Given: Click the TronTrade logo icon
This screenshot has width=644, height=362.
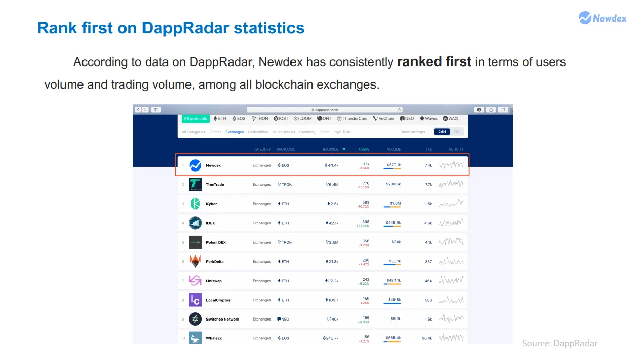Looking at the screenshot, I should (x=195, y=185).
